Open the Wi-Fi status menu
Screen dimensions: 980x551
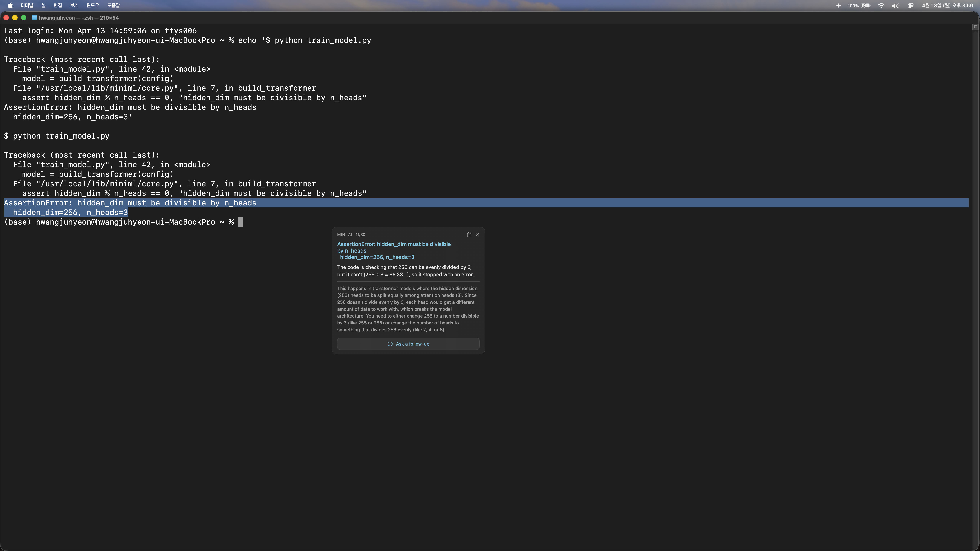click(881, 6)
